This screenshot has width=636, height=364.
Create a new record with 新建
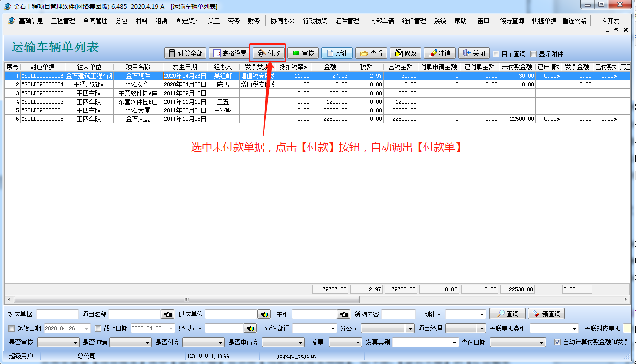[x=337, y=53]
